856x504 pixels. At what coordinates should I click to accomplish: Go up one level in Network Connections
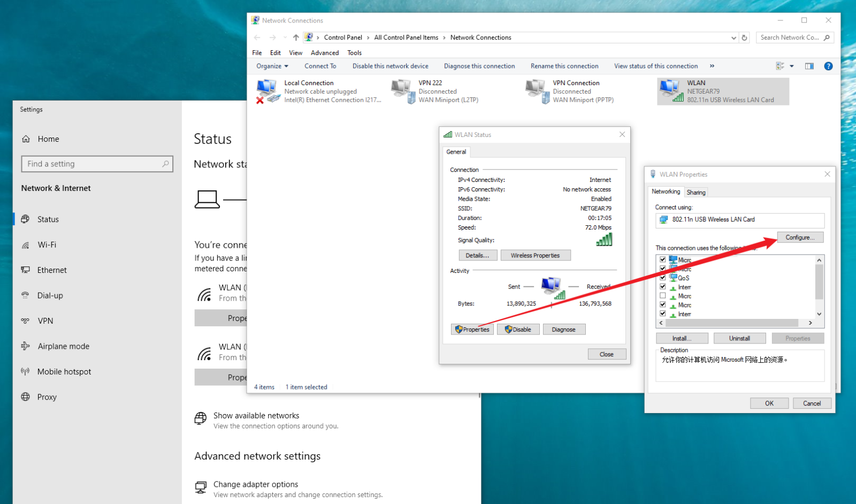click(296, 37)
